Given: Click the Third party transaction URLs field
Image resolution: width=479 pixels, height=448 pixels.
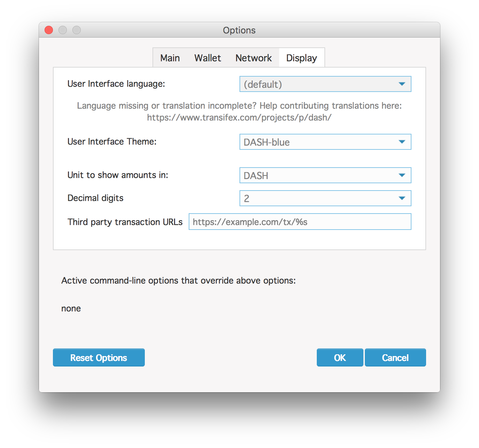Looking at the screenshot, I should [300, 222].
